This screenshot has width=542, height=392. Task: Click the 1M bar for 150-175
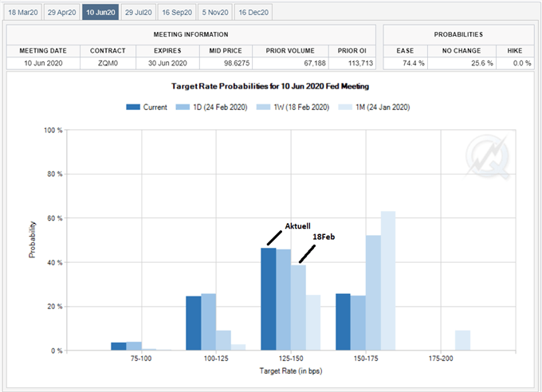pyautogui.click(x=388, y=280)
